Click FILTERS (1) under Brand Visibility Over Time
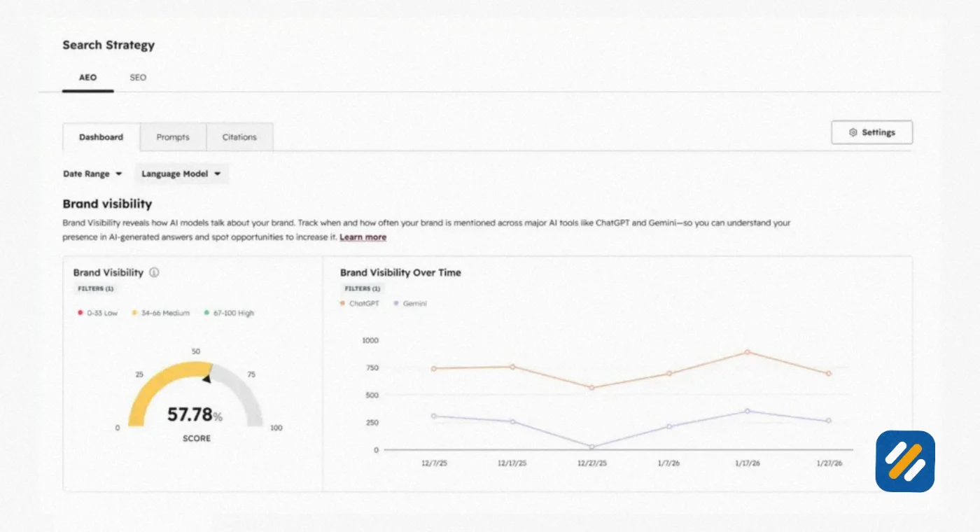This screenshot has height=532, width=980. tap(363, 289)
